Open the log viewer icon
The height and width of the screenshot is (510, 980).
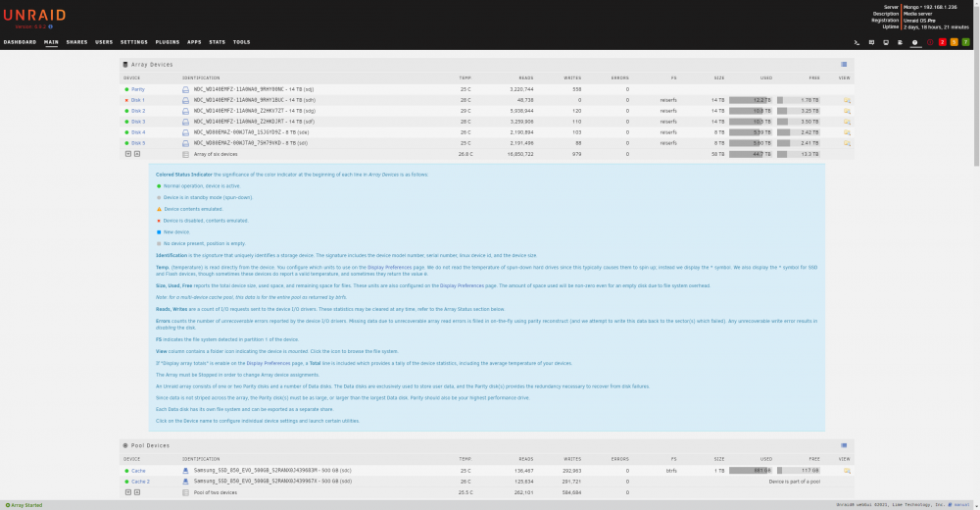tap(900, 42)
